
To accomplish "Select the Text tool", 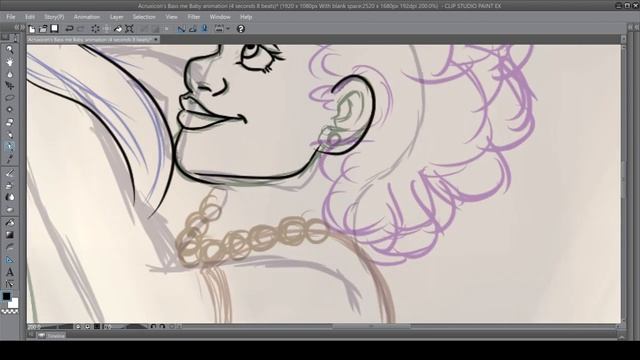I will (x=10, y=272).
